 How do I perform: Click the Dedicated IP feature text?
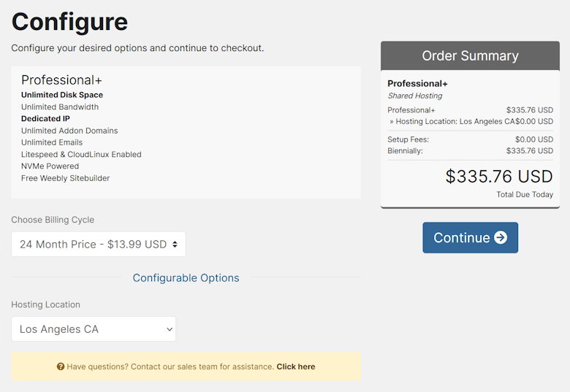point(45,119)
